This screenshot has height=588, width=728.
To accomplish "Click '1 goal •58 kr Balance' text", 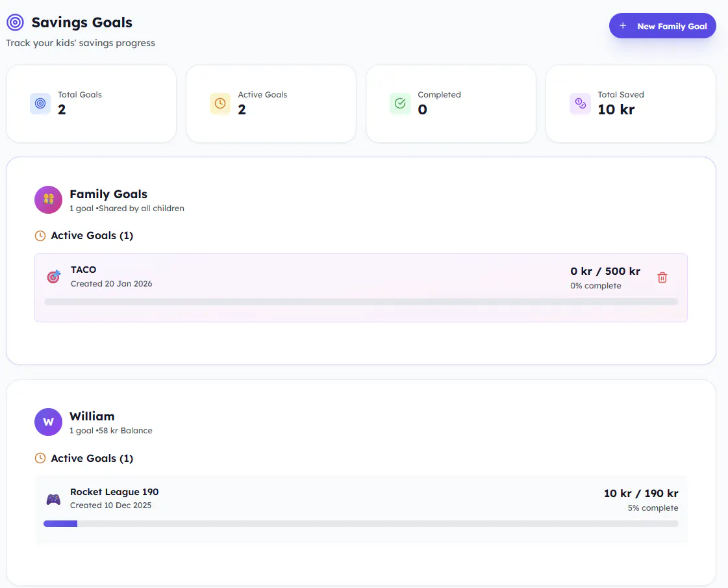I will click(111, 431).
